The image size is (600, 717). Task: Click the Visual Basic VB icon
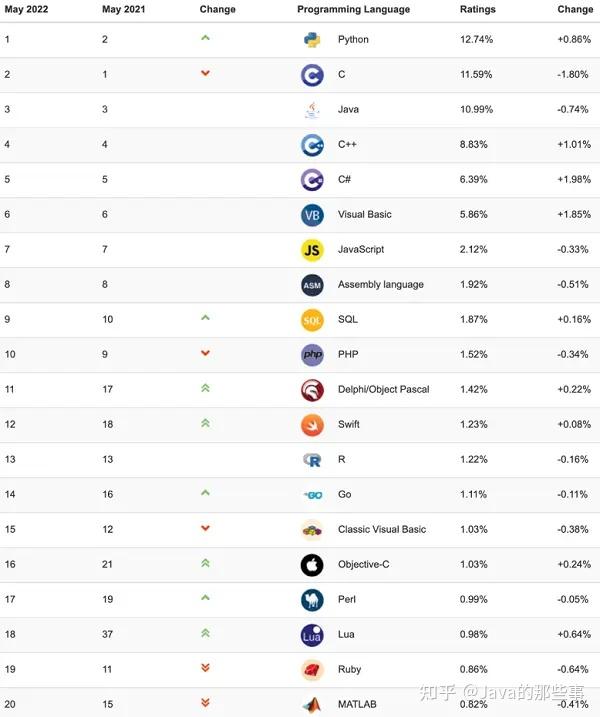point(312,215)
